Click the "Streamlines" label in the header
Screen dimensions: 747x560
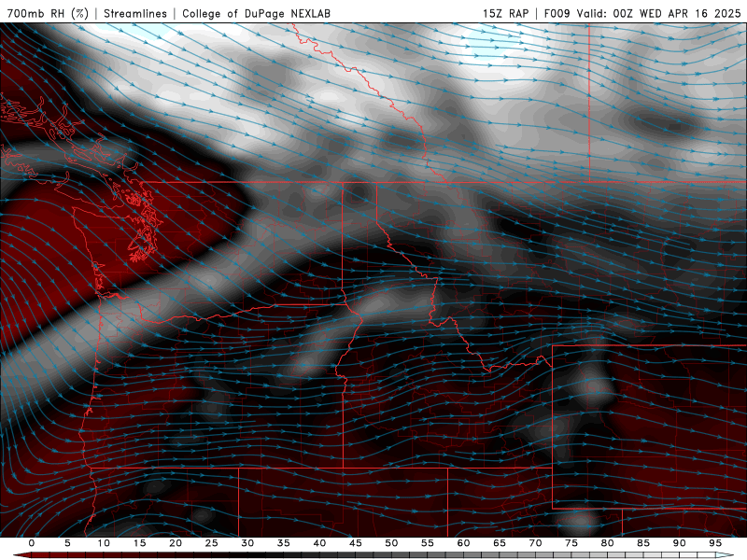(x=135, y=13)
